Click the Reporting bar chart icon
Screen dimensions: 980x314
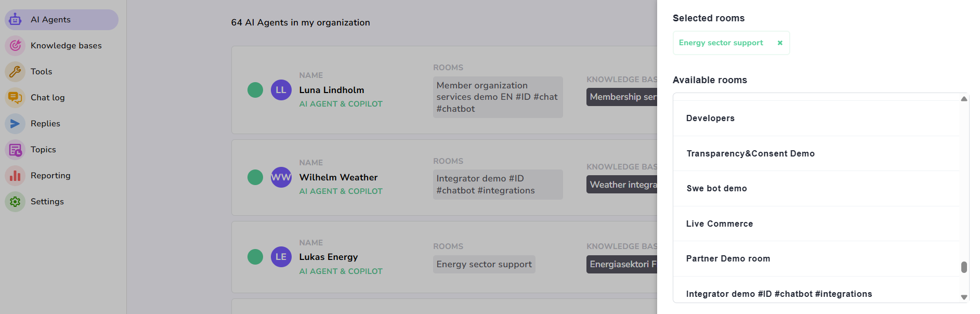point(15,176)
